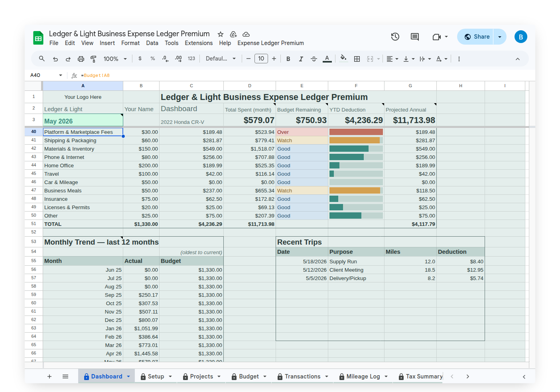Format as currency dollar sign

coord(140,59)
